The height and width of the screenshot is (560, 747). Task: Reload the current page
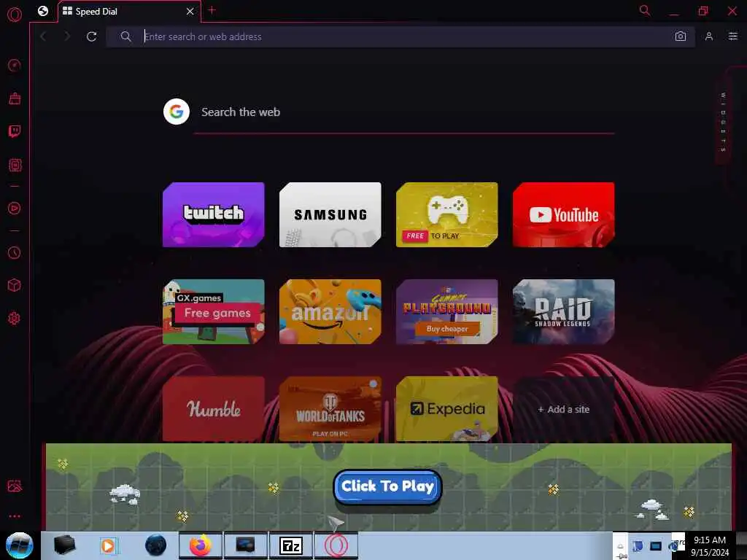91,36
